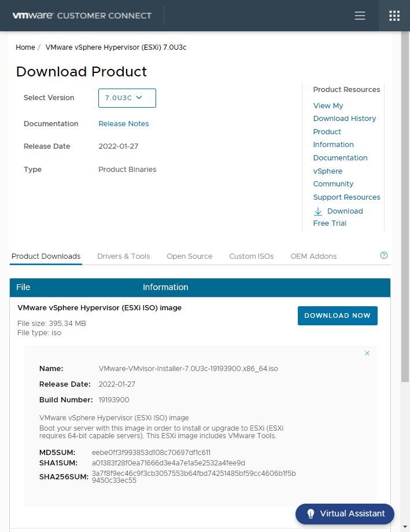410x532 pixels.
Task: Select the SHA256SUM hash value
Action: tap(194, 476)
